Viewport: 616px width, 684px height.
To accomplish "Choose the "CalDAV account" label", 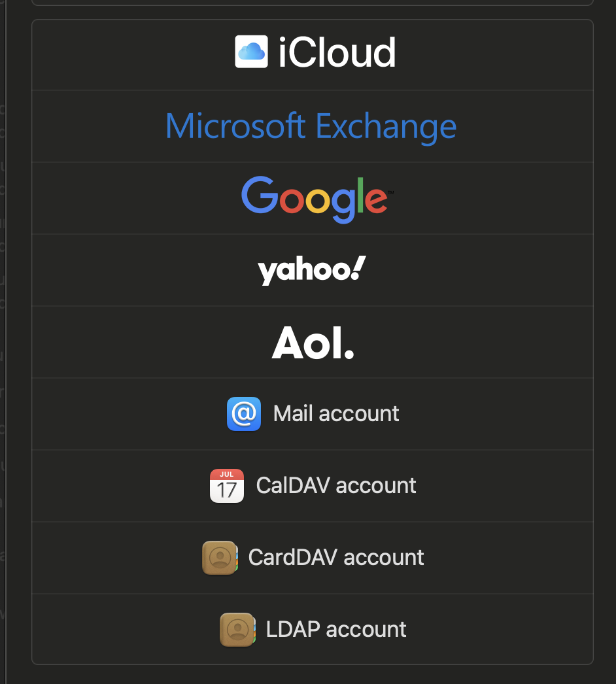I will 336,486.
